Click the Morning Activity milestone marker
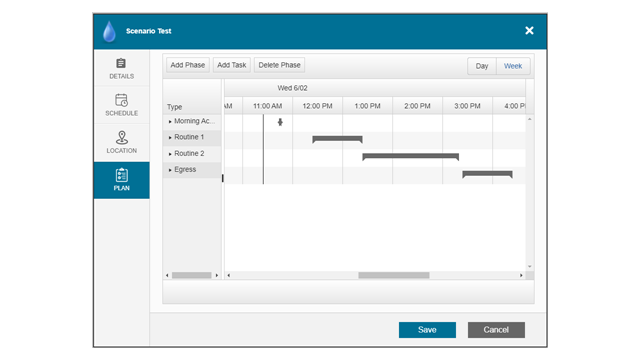Screen dimensions: 640x360 (280, 122)
